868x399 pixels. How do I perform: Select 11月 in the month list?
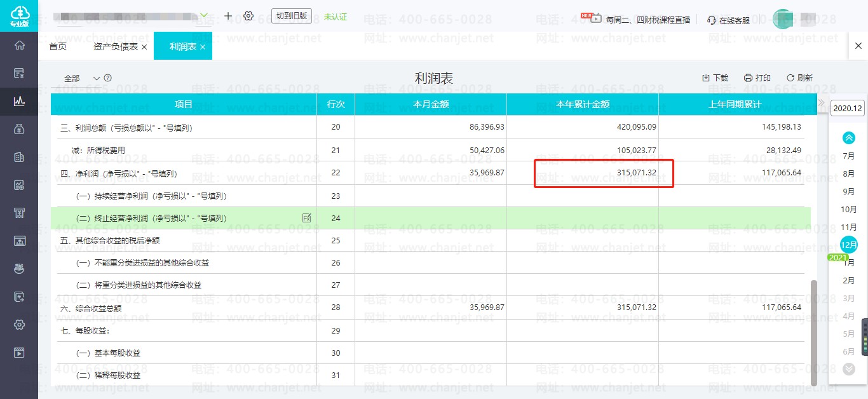[849, 227]
